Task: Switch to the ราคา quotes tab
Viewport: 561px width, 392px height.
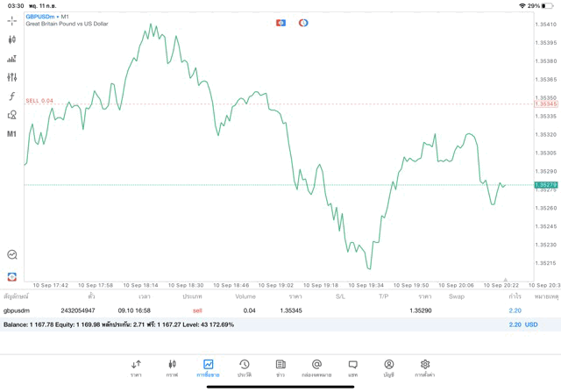Action: 136,367
